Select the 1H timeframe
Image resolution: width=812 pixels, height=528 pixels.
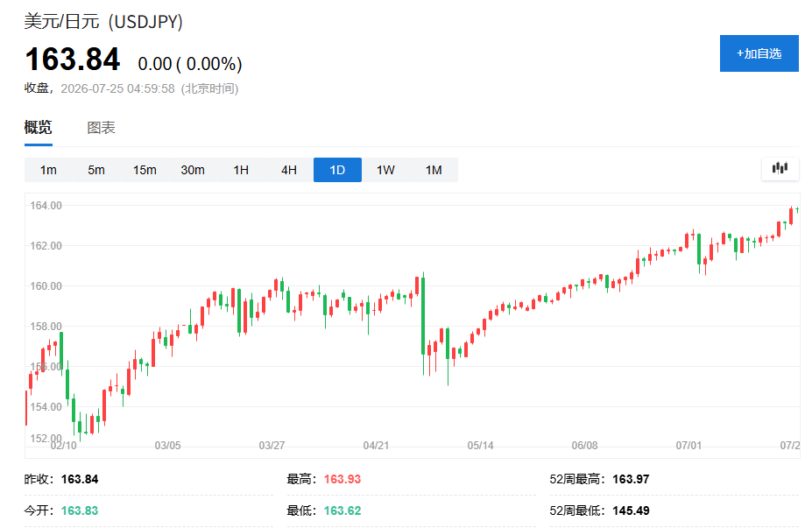click(241, 170)
